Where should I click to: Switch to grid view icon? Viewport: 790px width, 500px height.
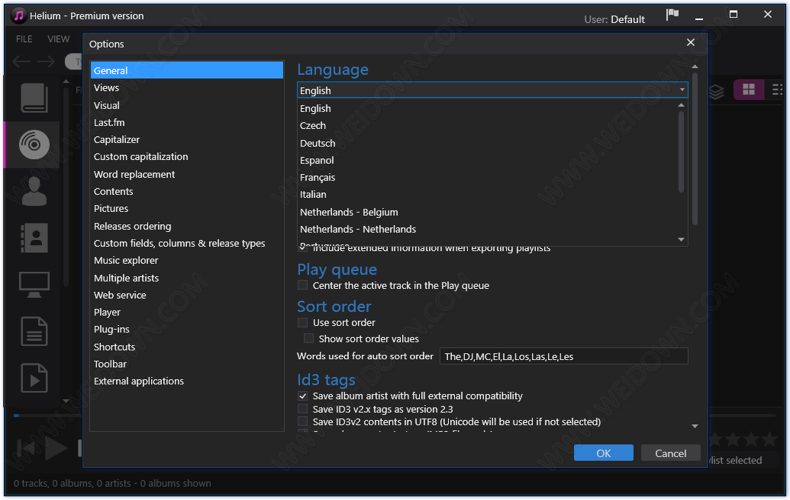click(748, 91)
